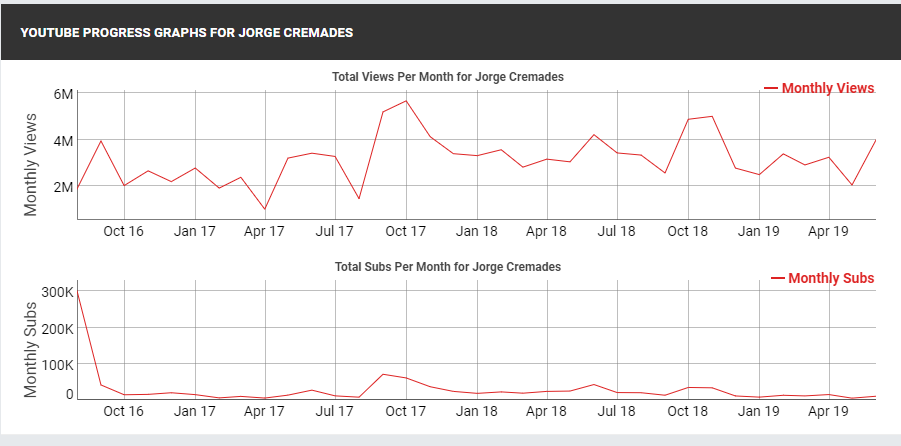Select the Oct 16 label on the views axis

124,231
